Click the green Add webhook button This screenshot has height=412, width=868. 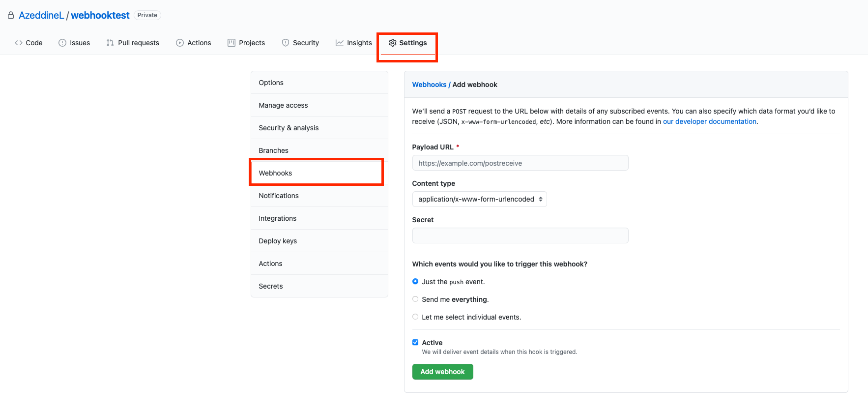click(443, 372)
